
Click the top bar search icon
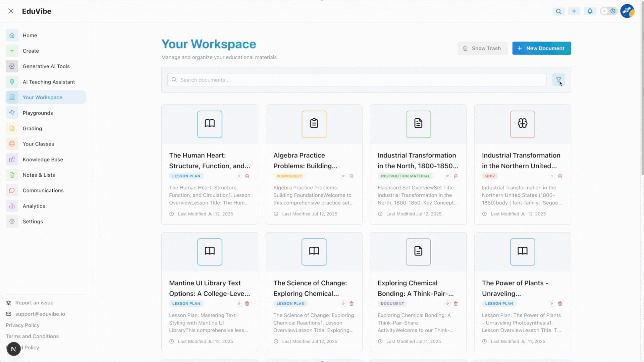tap(558, 11)
